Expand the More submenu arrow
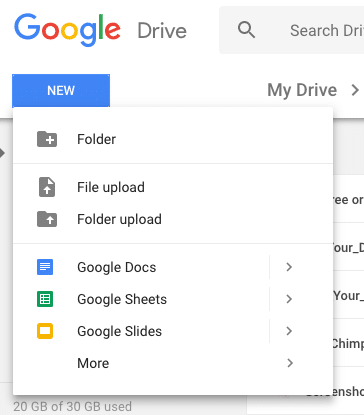 (290, 363)
